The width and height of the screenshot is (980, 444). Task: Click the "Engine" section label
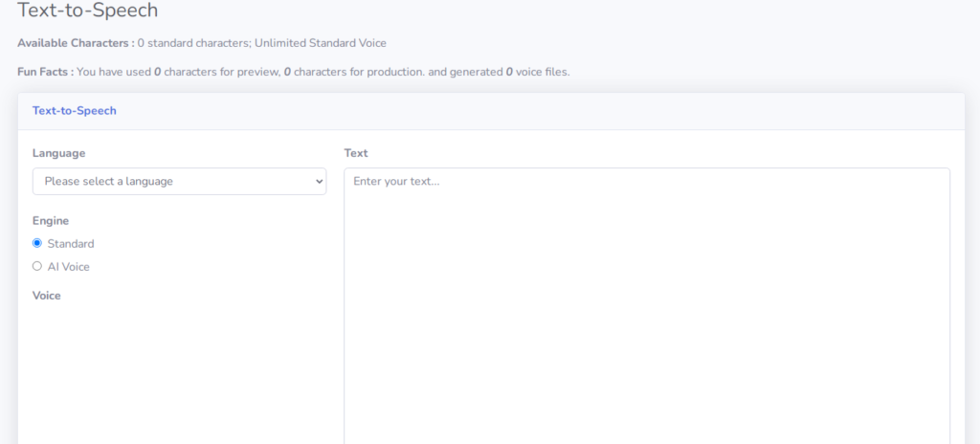click(51, 221)
